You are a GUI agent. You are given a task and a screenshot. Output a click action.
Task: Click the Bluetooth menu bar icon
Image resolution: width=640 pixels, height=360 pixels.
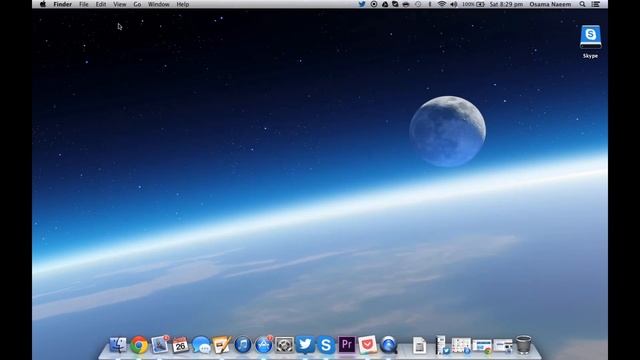point(430,4)
